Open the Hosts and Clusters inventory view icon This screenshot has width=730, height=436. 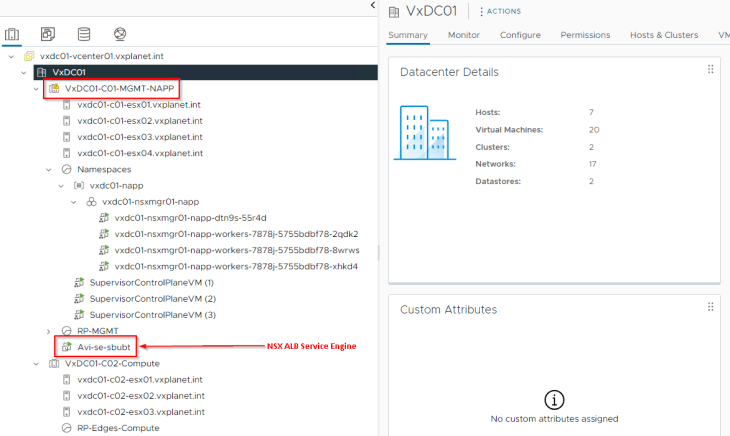tap(12, 34)
